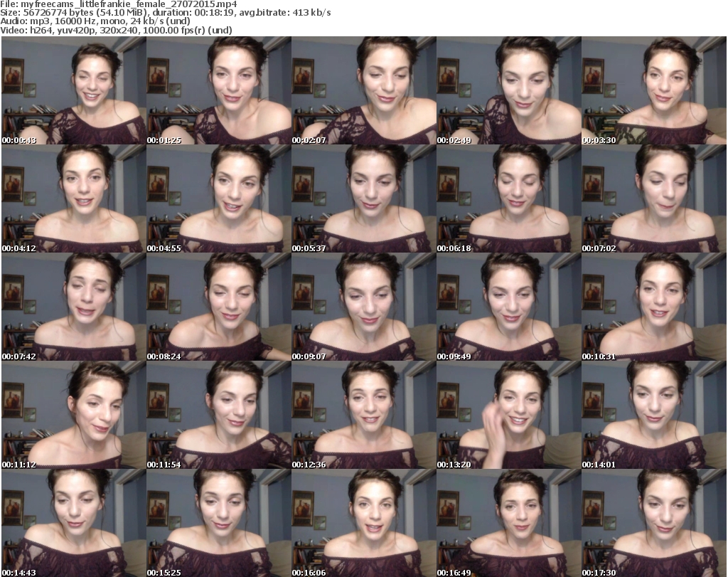Screen dimensions: 728x577
Task: Open the frame stamped 00:07:02
Action: 654,198
